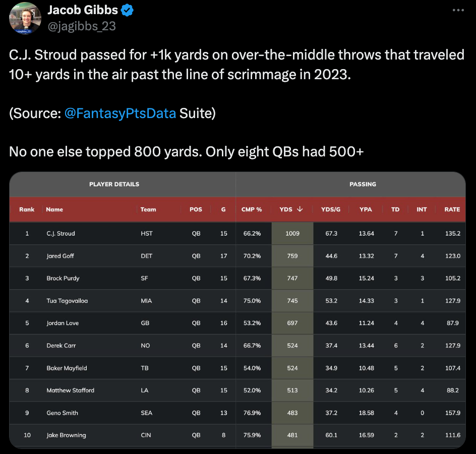Select the PLAYER DETAILS section header
This screenshot has width=476, height=454.
114,184
